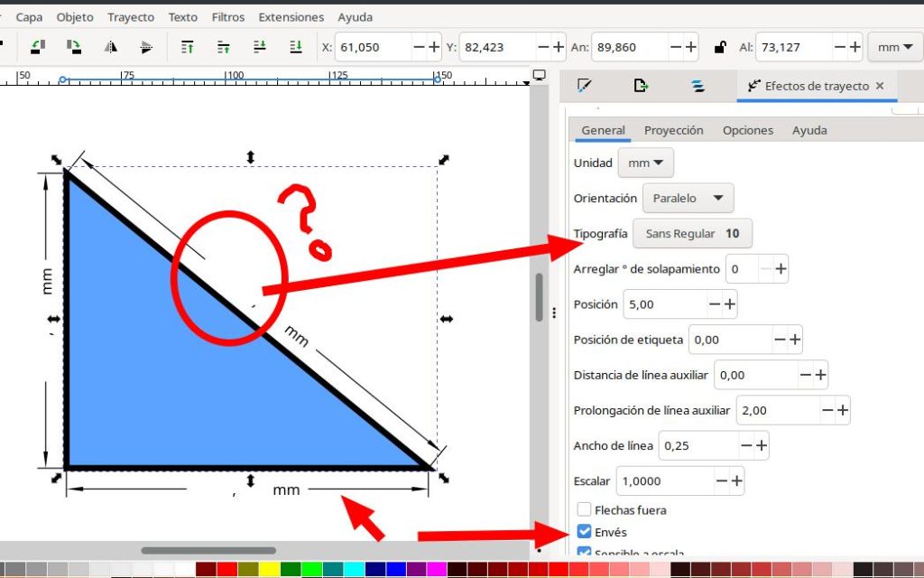Rotate selection 90° clockwise icon
This screenshot has height=578, width=924.
pyautogui.click(x=74, y=47)
